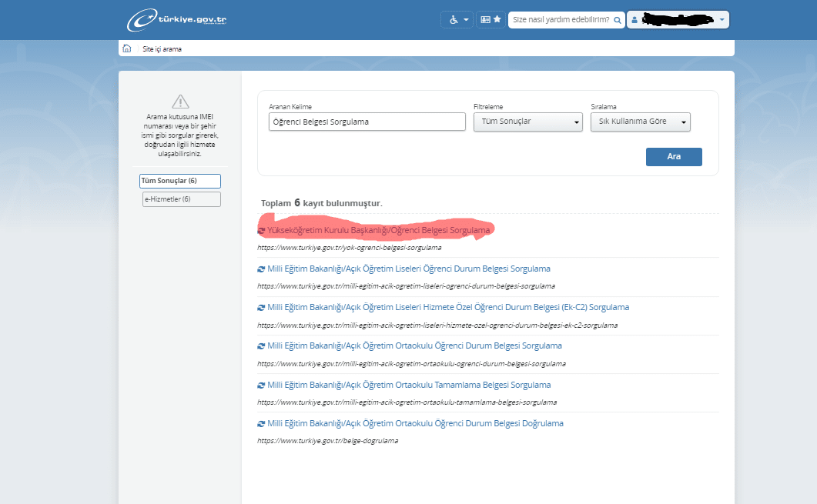Click the icon beside the Ek-C2 Sorgulama result
The image size is (817, 504).
coord(261,308)
